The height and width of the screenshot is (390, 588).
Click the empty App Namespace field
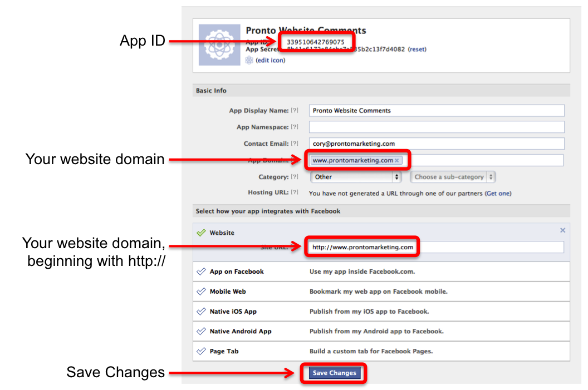437,127
